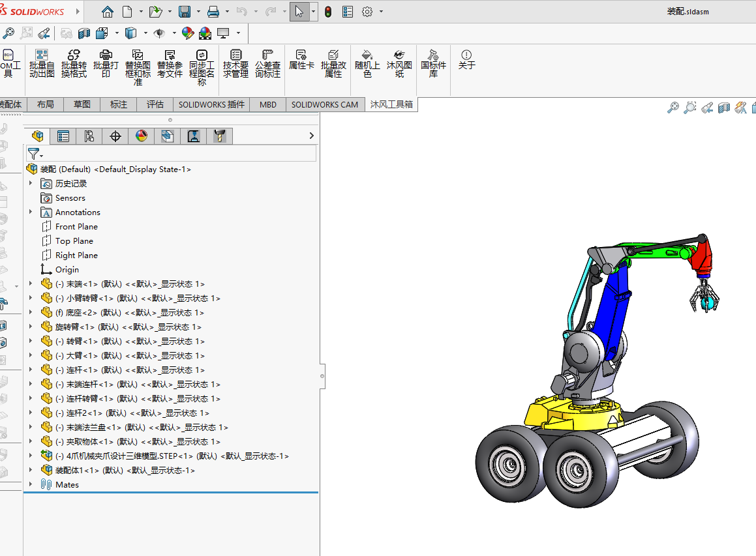This screenshot has width=756, height=556.
Task: Click the Home icon in the top toolbar
Action: coord(108,12)
